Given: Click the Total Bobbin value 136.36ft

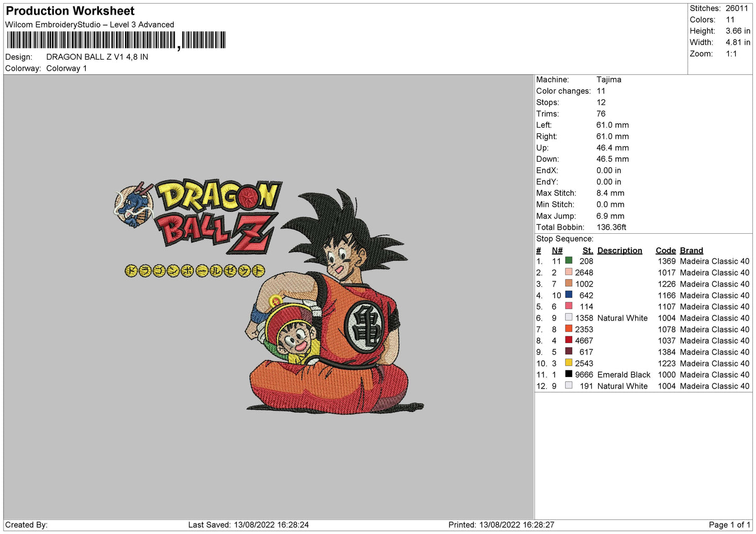Looking at the screenshot, I should 612,227.
